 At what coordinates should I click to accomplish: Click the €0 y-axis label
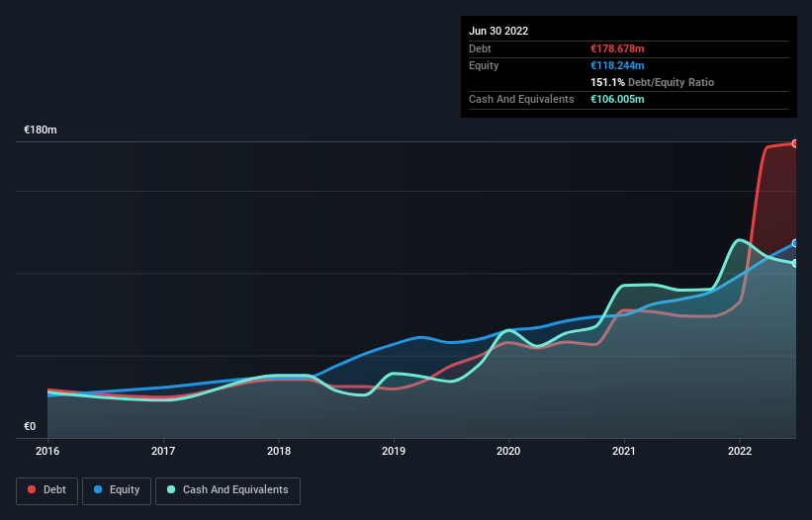tap(30, 426)
